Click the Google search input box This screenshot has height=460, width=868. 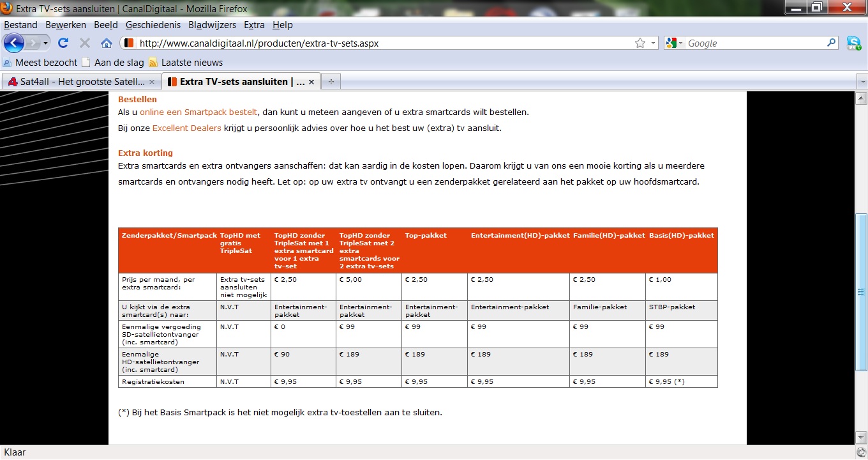[755, 43]
